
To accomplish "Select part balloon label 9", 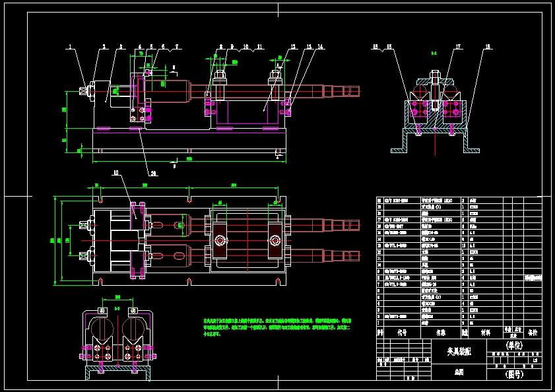I will click(232, 46).
